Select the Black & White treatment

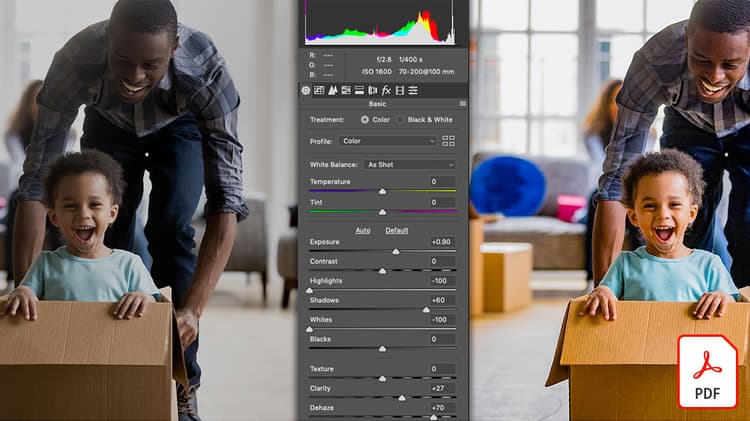tap(400, 120)
